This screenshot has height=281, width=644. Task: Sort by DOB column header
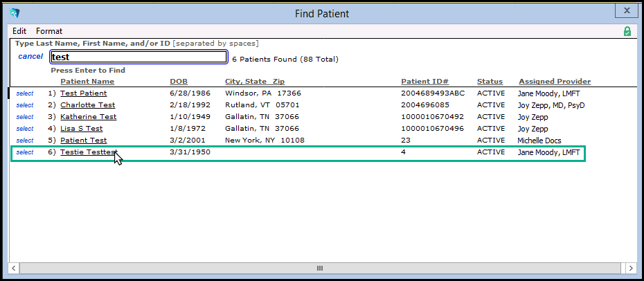(x=178, y=82)
